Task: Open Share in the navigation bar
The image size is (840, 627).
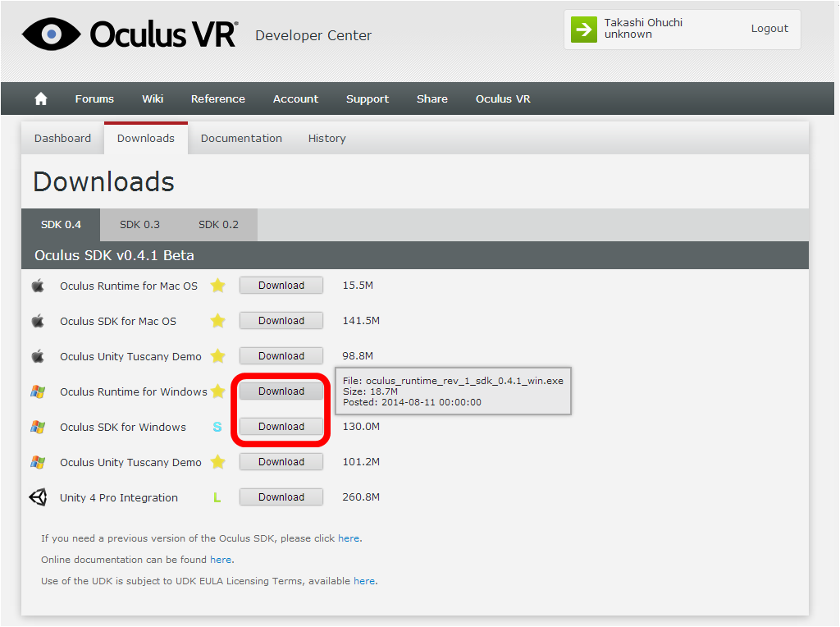Action: pos(431,98)
